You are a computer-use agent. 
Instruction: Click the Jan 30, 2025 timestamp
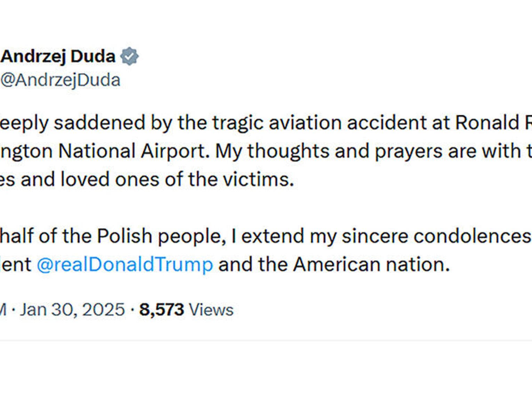point(72,309)
